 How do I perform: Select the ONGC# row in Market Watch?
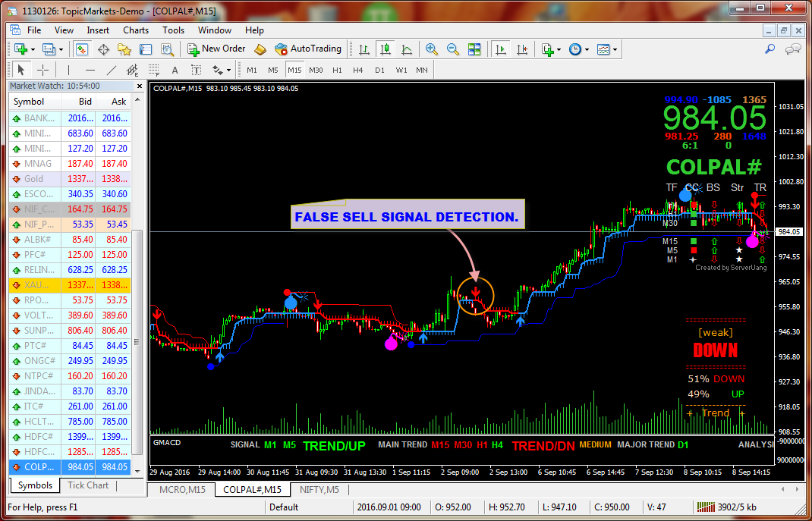click(70, 361)
